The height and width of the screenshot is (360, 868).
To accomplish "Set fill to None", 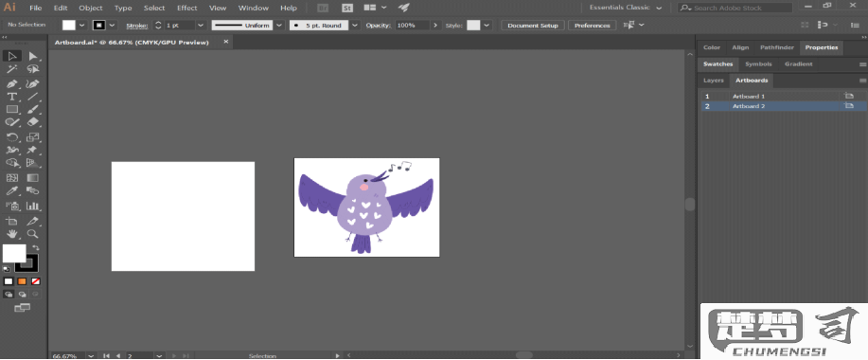I will (35, 281).
